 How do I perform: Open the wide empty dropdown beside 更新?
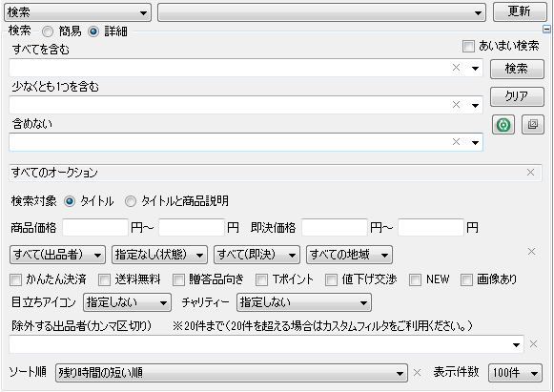point(321,12)
